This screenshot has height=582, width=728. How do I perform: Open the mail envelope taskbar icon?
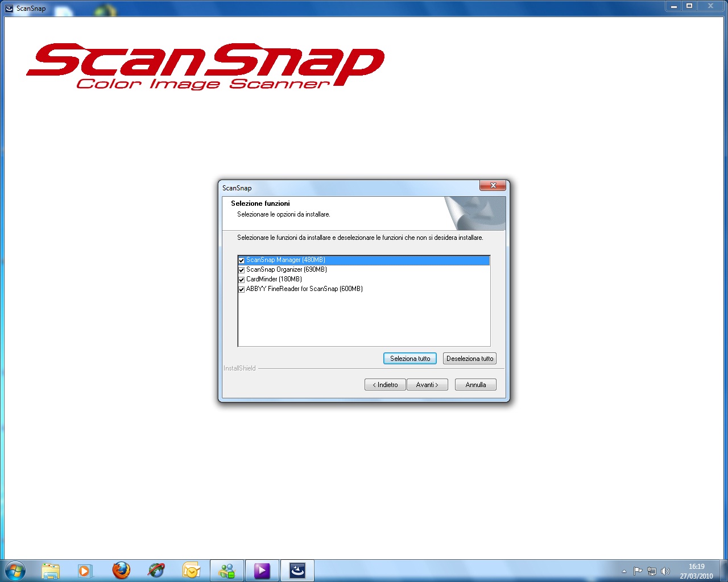(x=192, y=571)
